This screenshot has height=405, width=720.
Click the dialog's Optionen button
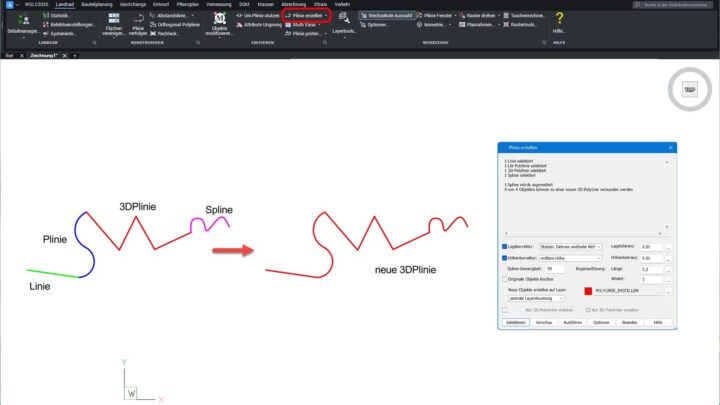point(601,323)
